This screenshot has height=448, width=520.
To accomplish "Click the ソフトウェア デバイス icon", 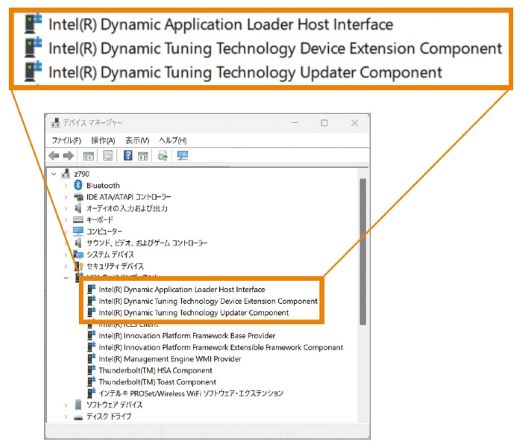I will point(78,404).
